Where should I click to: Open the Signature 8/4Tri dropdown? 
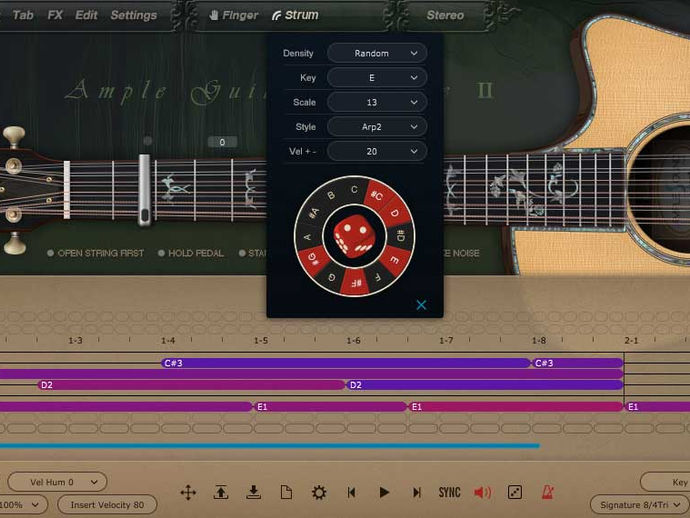click(x=640, y=505)
